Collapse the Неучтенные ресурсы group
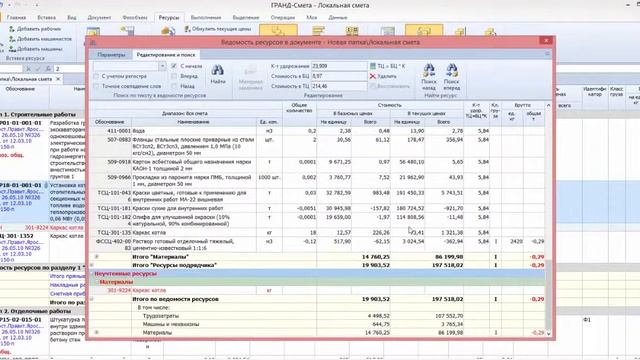640x360 pixels. click(x=91, y=274)
